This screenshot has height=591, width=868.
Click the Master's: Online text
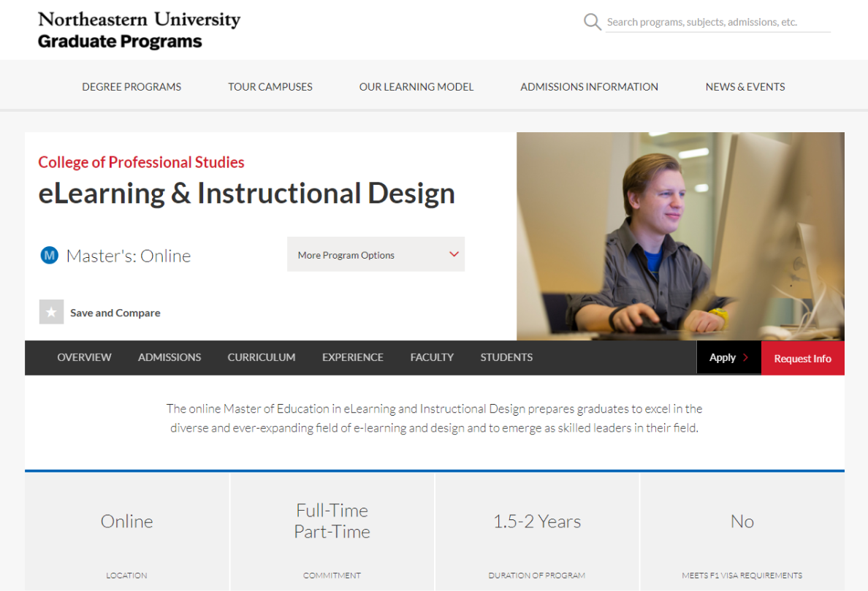(x=129, y=256)
